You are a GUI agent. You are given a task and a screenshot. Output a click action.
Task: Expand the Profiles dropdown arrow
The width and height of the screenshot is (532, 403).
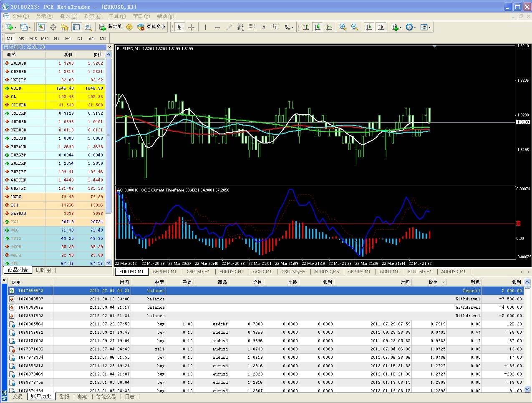tap(30, 28)
